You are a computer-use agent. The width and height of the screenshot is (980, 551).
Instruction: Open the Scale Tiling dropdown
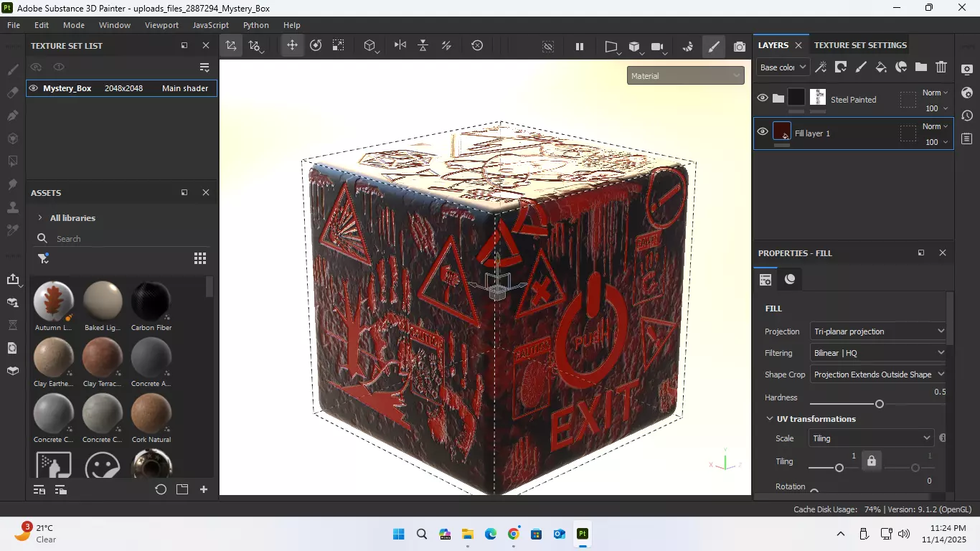pos(871,438)
